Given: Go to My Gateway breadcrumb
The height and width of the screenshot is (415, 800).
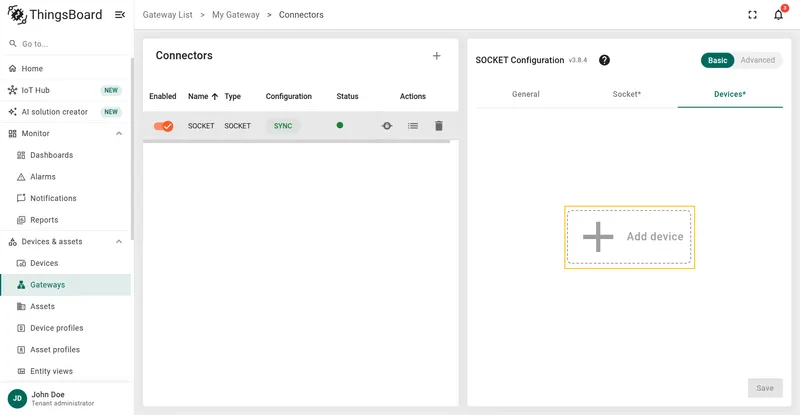Looking at the screenshot, I should pos(236,15).
